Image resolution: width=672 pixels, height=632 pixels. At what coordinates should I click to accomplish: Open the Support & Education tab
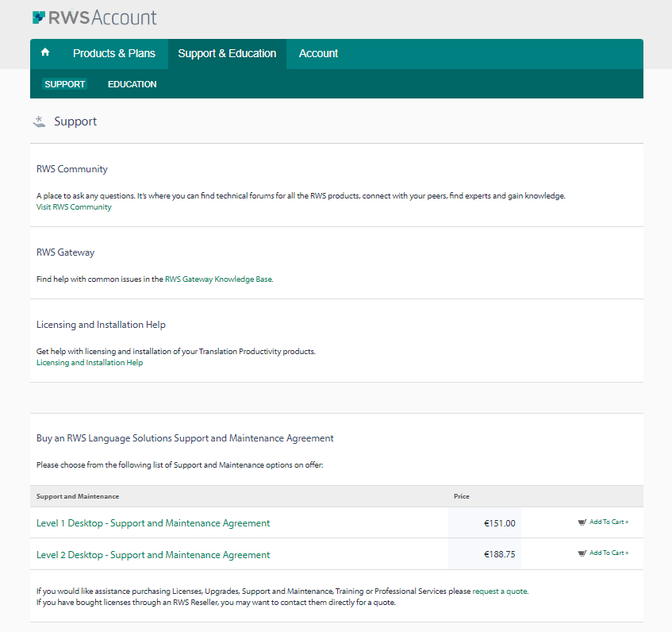pos(227,54)
